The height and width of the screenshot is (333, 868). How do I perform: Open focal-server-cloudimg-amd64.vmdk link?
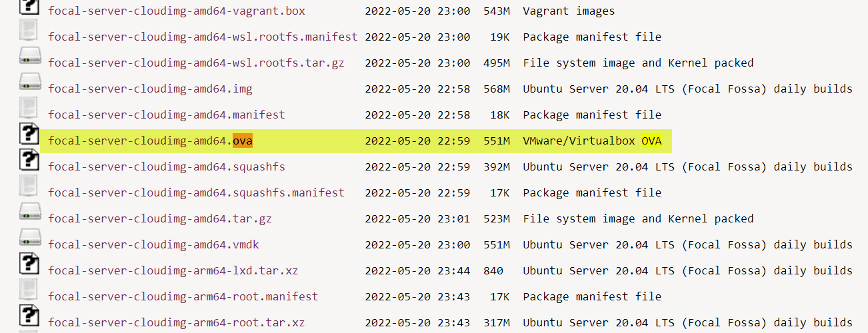coord(153,245)
